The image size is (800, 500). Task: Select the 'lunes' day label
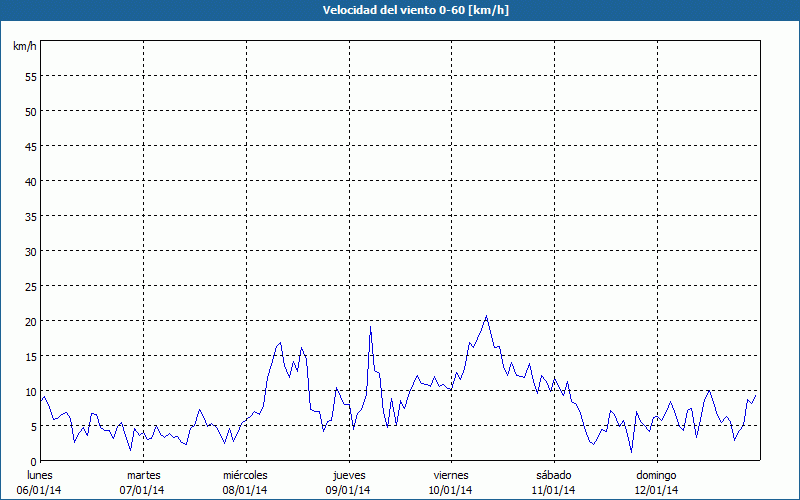[40, 475]
